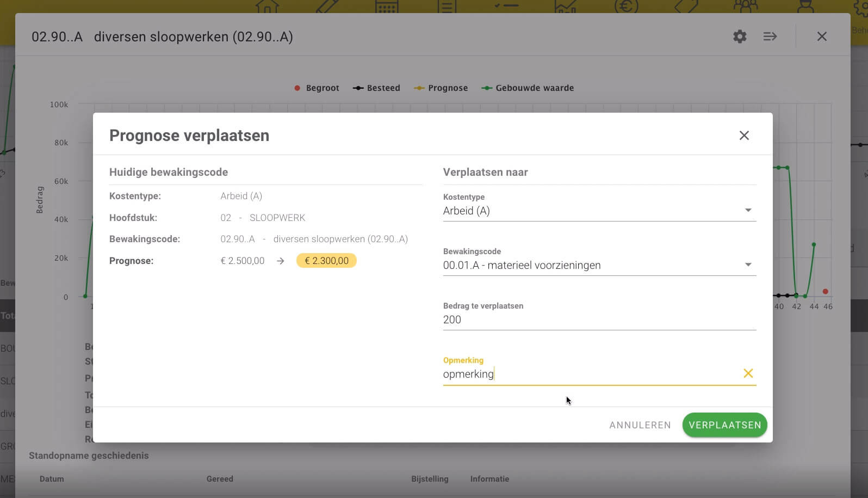Click the Bijstelling column header
The image size is (868, 498).
point(430,479)
